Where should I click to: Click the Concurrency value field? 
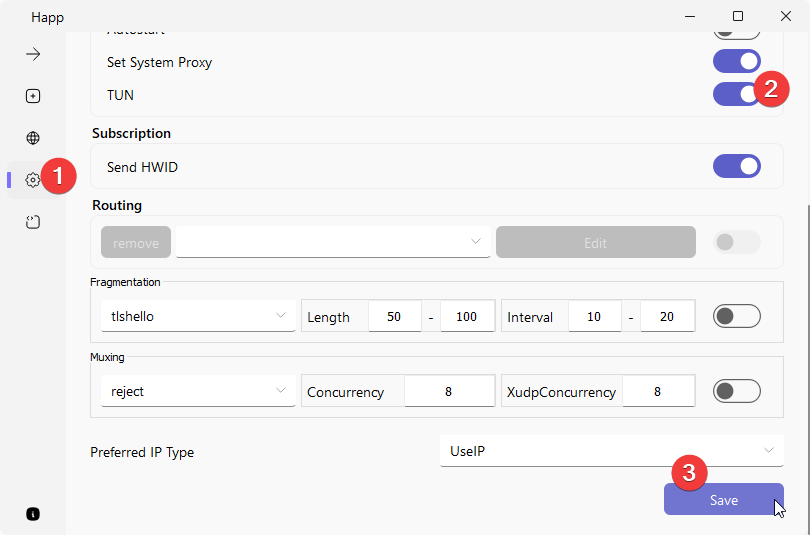[448, 392]
